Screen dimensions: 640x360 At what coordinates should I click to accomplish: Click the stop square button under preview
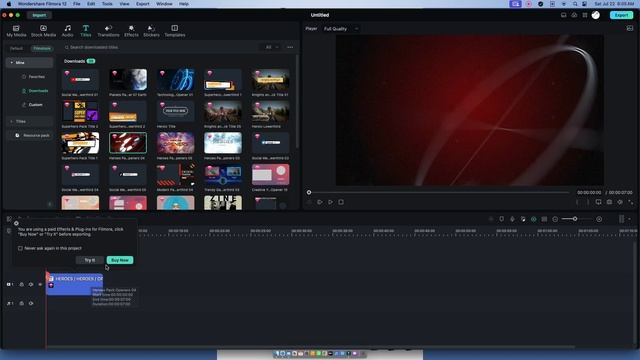point(341,202)
